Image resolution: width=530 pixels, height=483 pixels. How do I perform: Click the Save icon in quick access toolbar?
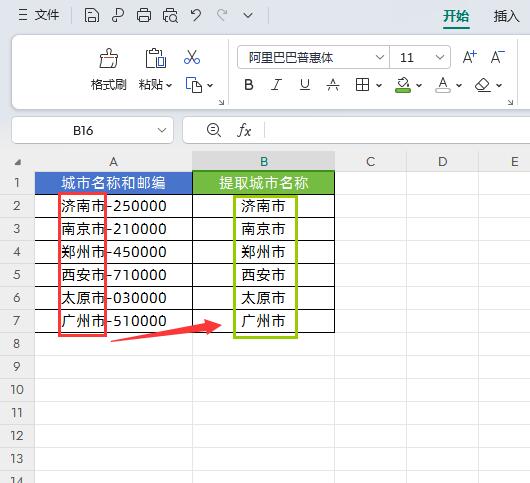[92, 16]
